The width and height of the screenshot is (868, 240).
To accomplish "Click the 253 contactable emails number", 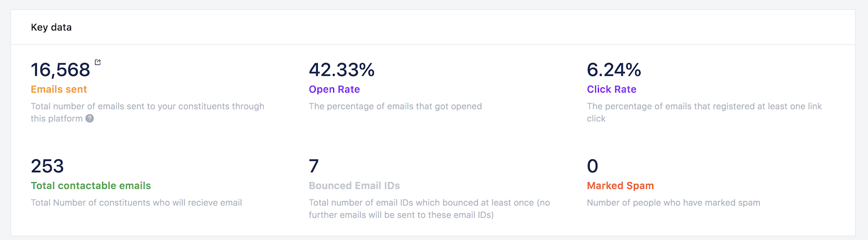I will point(47,166).
